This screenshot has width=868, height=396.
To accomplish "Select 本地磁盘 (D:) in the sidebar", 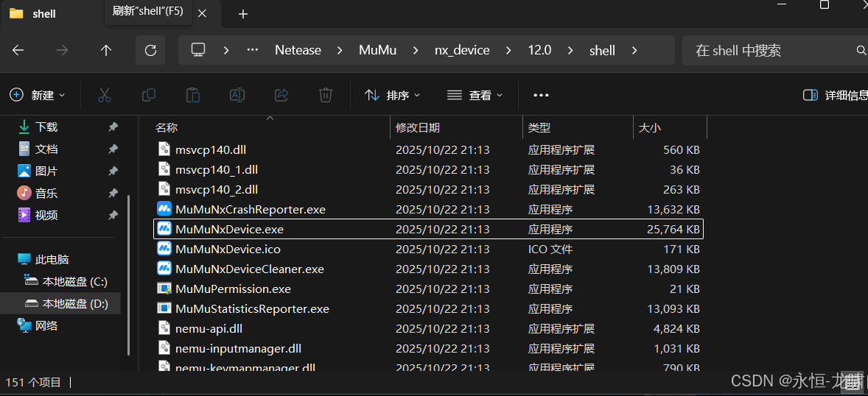I will click(61, 304).
